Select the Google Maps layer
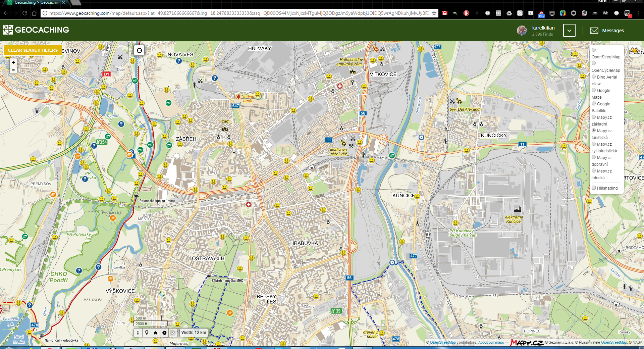 point(594,90)
